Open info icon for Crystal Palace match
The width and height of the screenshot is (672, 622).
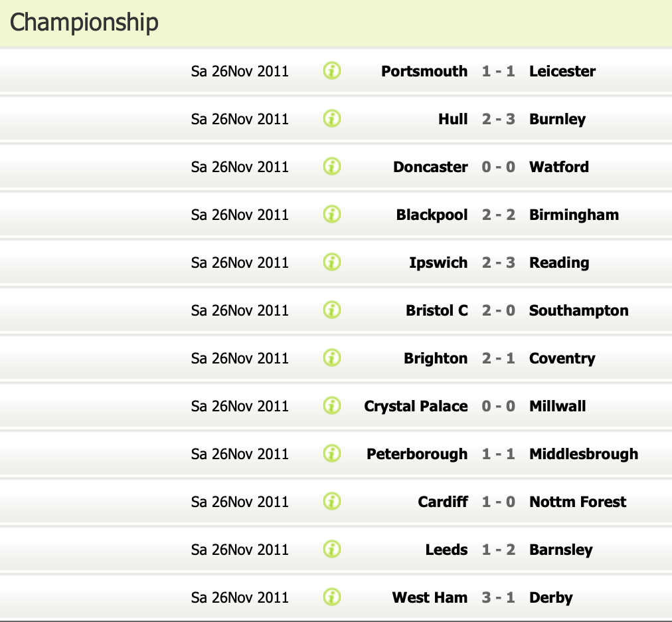[332, 405]
